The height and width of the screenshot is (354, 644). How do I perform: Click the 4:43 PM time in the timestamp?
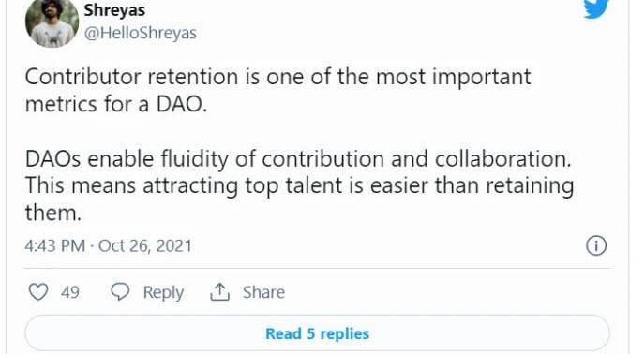click(54, 245)
